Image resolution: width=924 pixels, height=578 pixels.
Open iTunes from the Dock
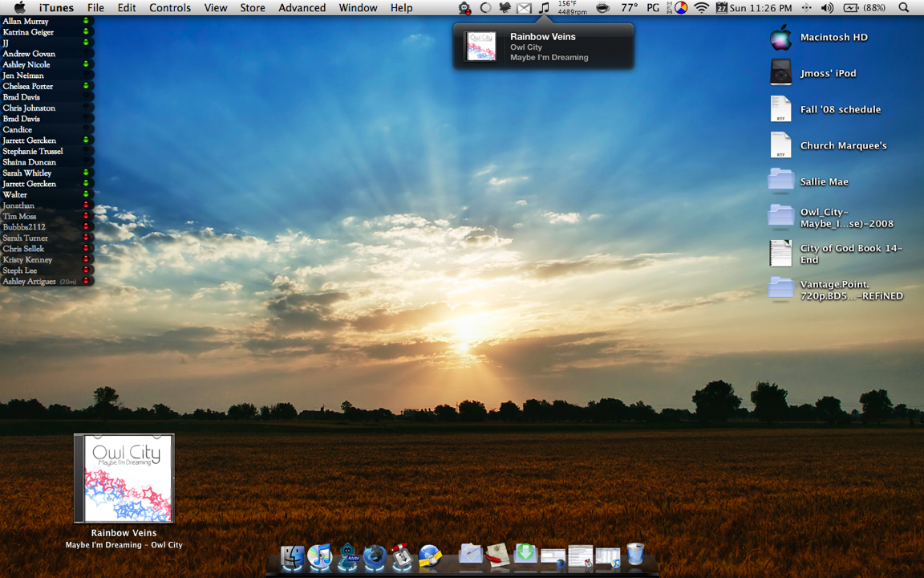319,557
